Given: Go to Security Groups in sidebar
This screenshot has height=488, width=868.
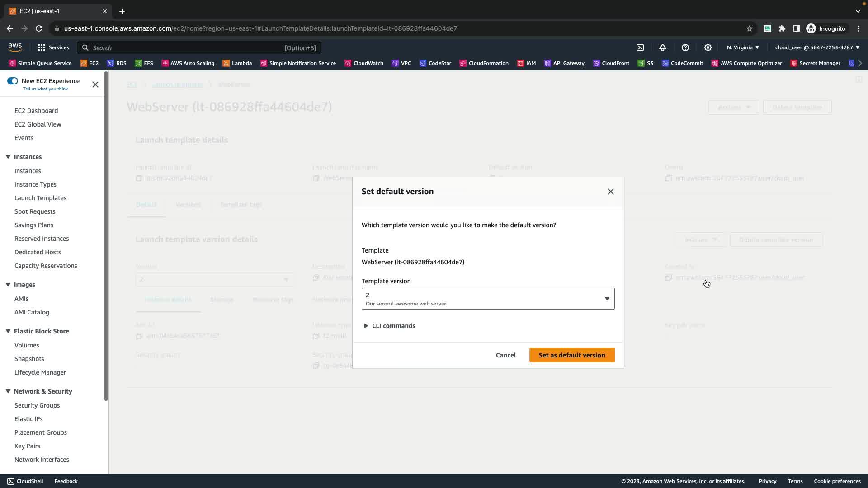Looking at the screenshot, I should pyautogui.click(x=37, y=405).
